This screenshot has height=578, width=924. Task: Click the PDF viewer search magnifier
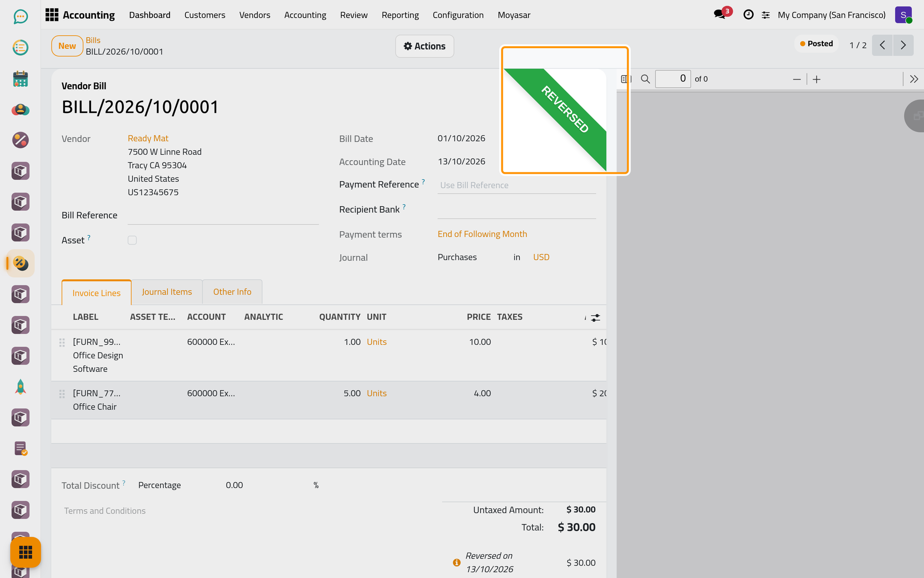pyautogui.click(x=645, y=79)
